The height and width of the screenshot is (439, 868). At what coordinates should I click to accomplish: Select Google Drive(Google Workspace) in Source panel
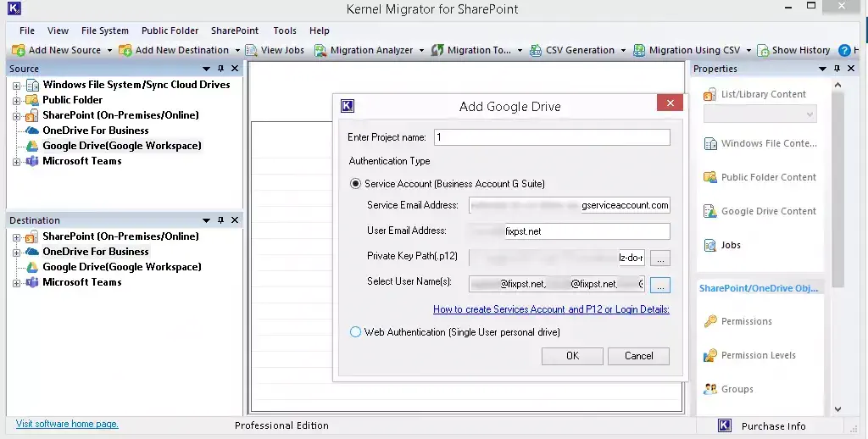pos(122,146)
